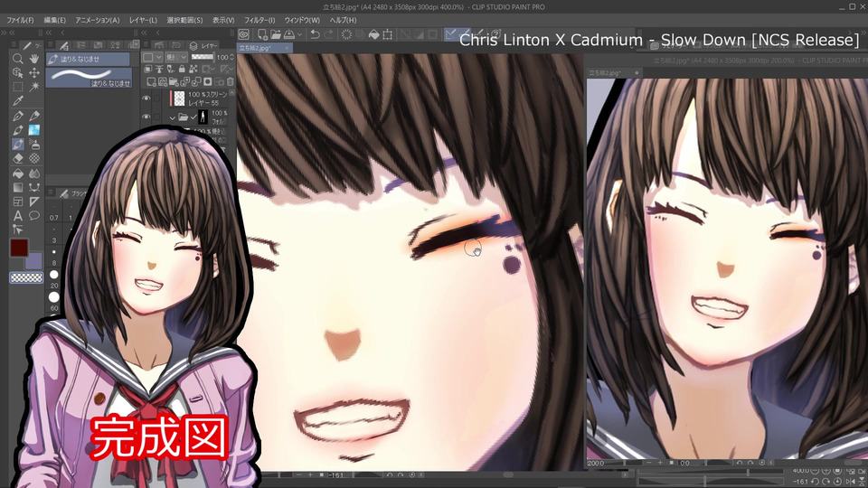The height and width of the screenshot is (488, 868).
Task: Select the Eyedropper tool
Action: [x=18, y=101]
